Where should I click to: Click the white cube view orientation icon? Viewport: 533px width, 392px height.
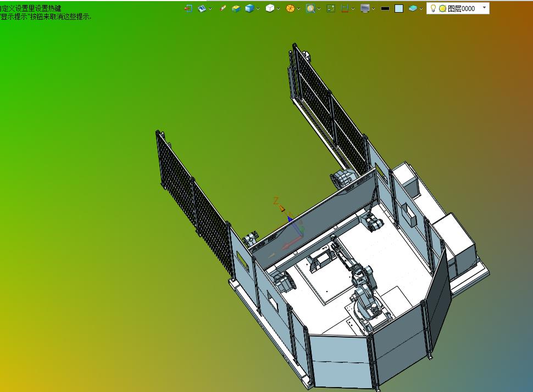(x=270, y=8)
